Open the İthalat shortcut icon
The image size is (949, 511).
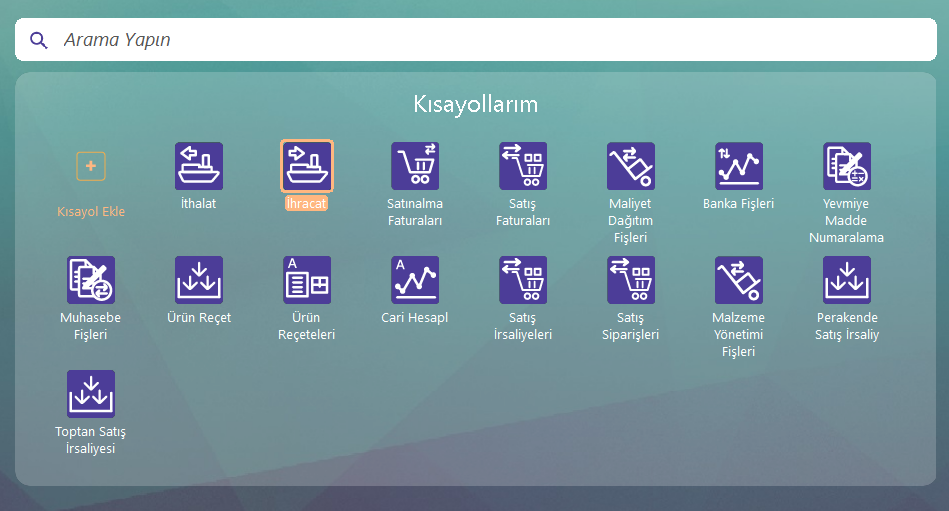tap(199, 166)
